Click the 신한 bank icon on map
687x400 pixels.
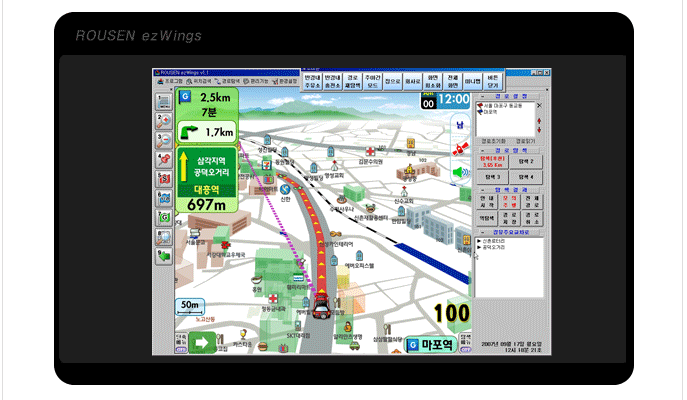coord(285,190)
